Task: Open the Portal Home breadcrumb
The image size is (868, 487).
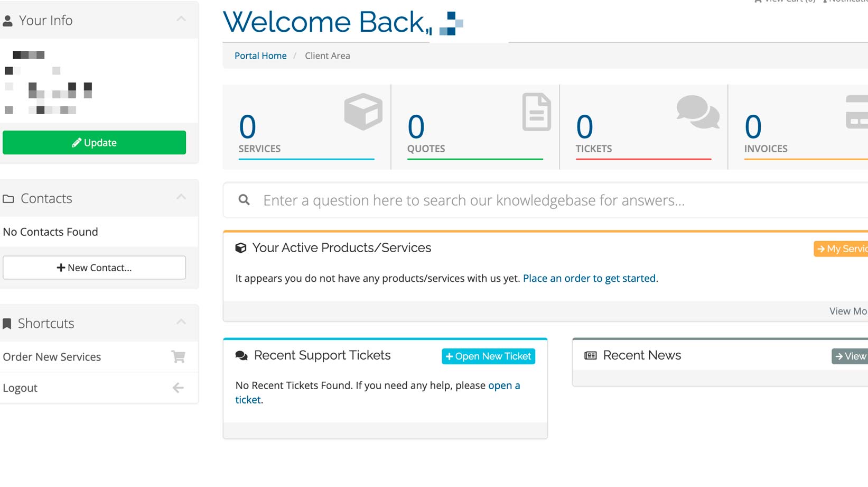Action: point(260,56)
